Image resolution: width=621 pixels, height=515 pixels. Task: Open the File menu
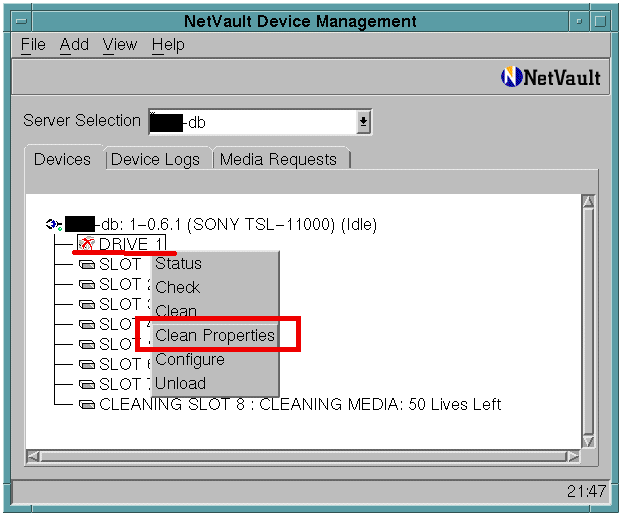tap(33, 44)
